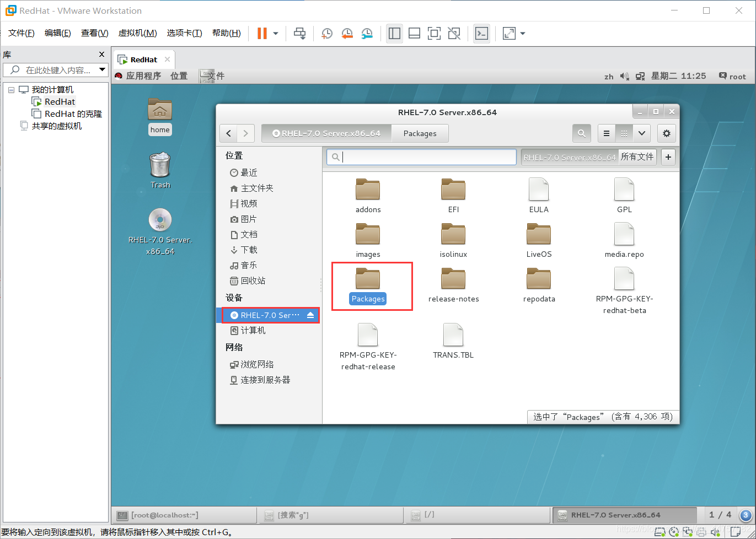Open the 编辑(E) menu
Viewport: 756px width, 539px height.
pyautogui.click(x=58, y=33)
